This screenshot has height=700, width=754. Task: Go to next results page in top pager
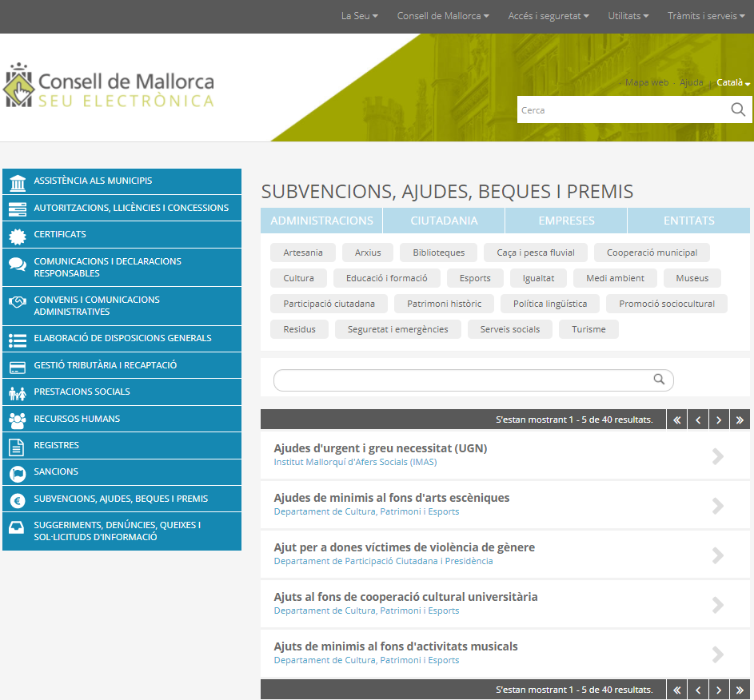click(719, 420)
